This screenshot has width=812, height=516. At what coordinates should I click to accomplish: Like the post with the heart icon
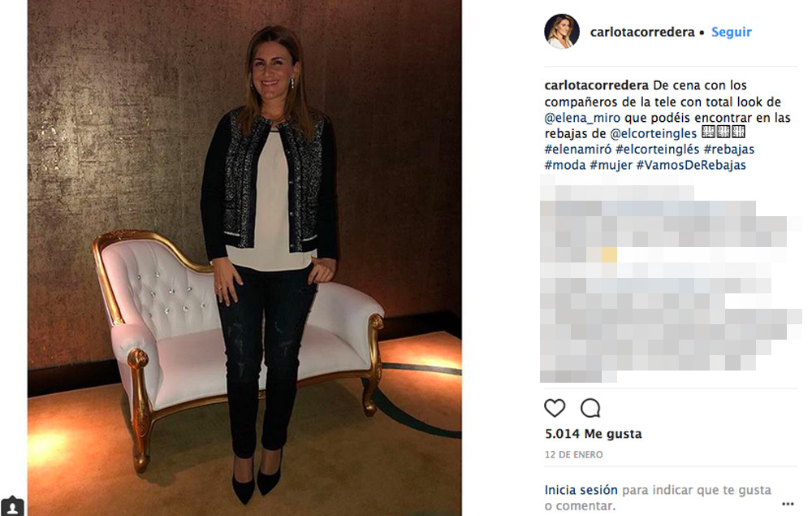pyautogui.click(x=555, y=408)
